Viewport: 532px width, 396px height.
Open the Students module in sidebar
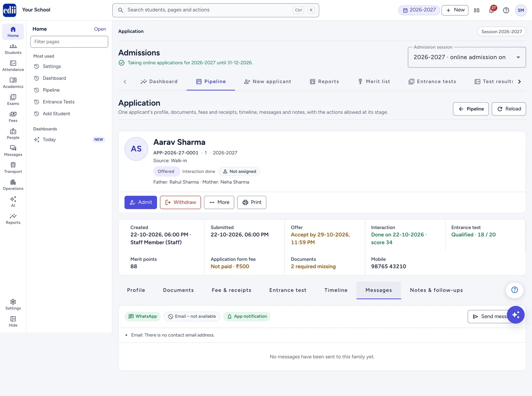point(13,49)
